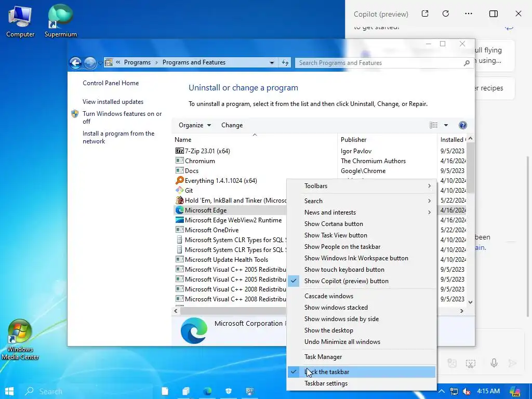Image resolution: width=532 pixels, height=399 pixels.
Task: Choose Cascade windows
Action: click(x=362, y=296)
